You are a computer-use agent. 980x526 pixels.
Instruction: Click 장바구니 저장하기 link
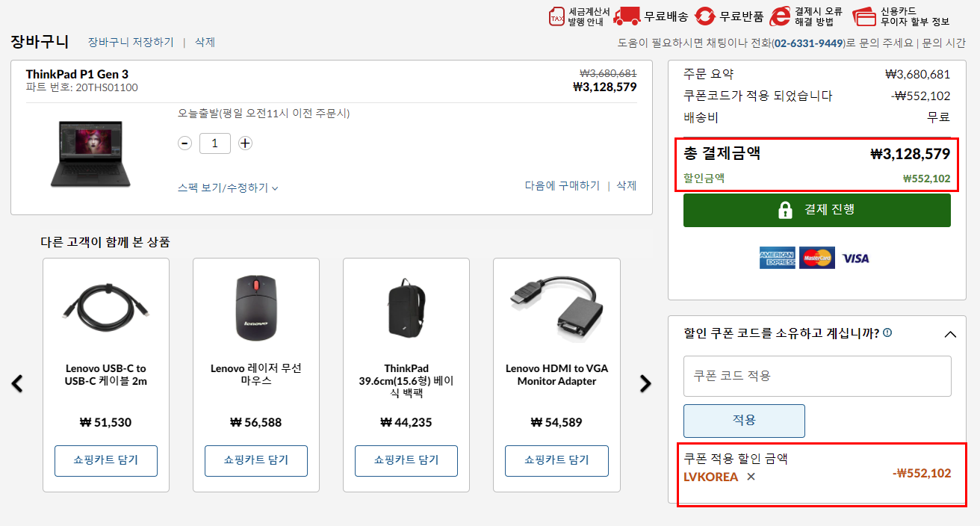(131, 42)
